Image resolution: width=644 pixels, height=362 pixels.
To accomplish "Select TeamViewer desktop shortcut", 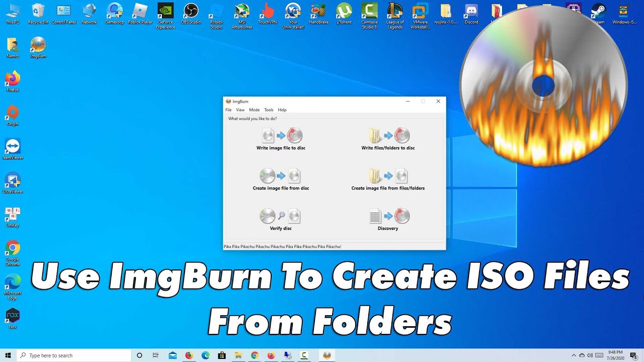I will click(x=13, y=149).
